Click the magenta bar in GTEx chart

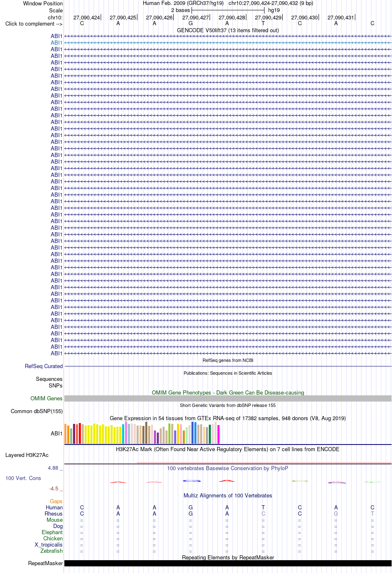pyautogui.click(x=218, y=434)
